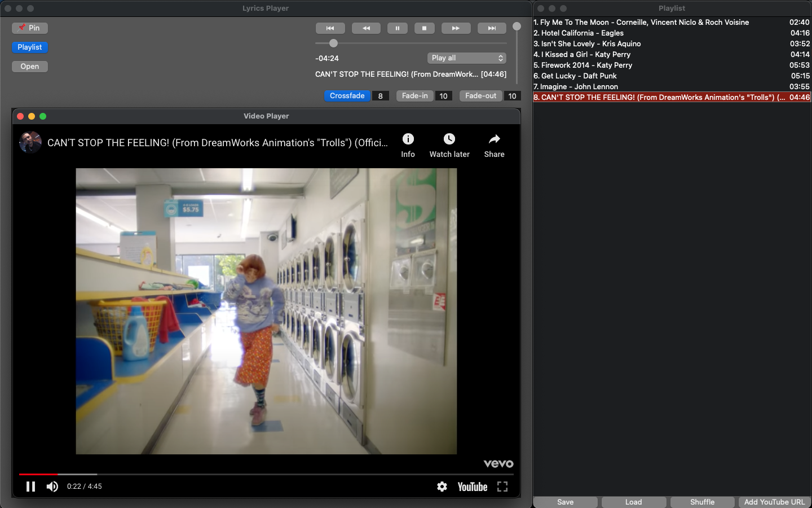Show video Info card
The image size is (812, 508).
pos(408,146)
